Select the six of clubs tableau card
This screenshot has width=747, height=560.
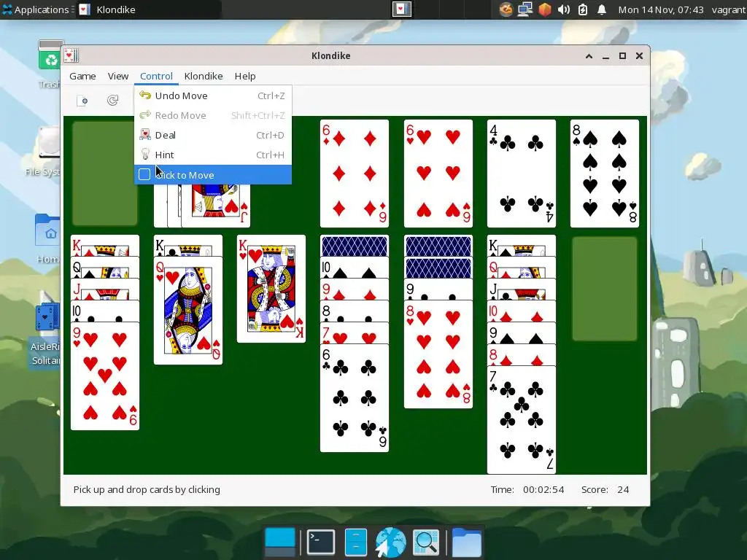354,398
